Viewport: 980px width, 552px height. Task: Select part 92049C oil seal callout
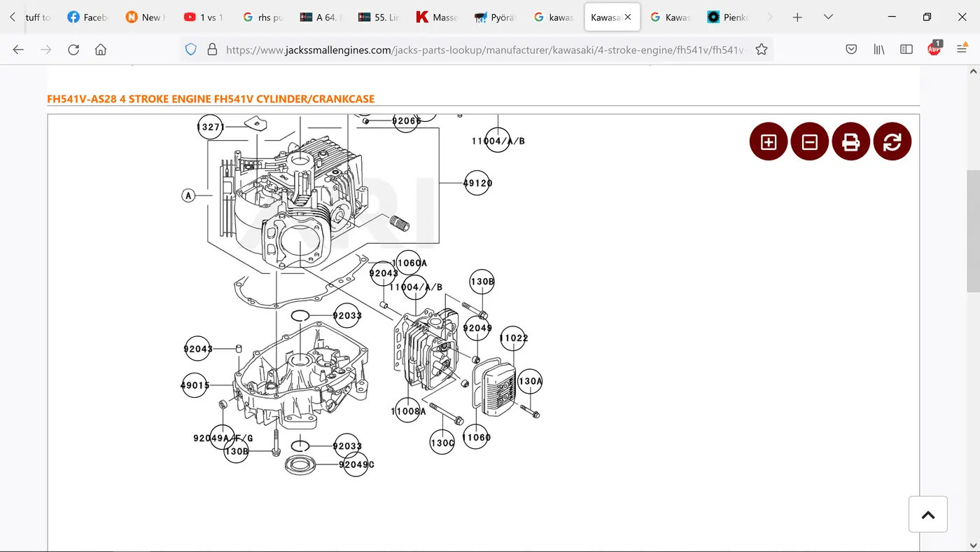[x=356, y=464]
